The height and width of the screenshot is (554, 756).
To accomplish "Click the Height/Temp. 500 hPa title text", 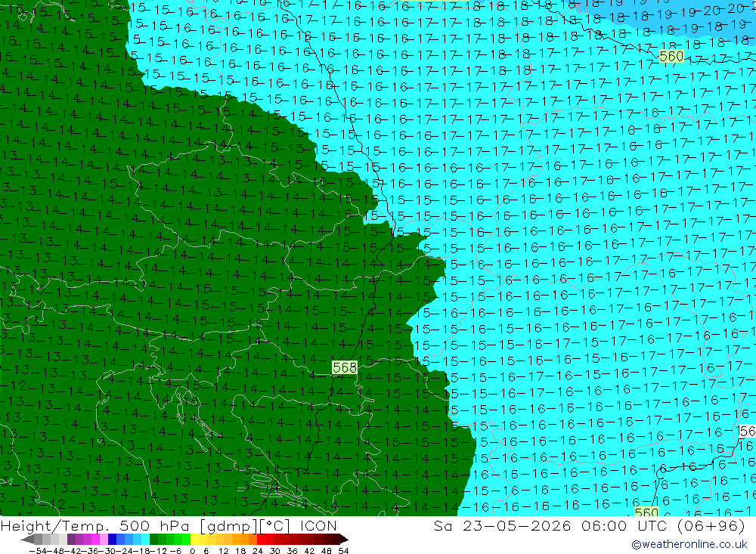I will (x=97, y=525).
